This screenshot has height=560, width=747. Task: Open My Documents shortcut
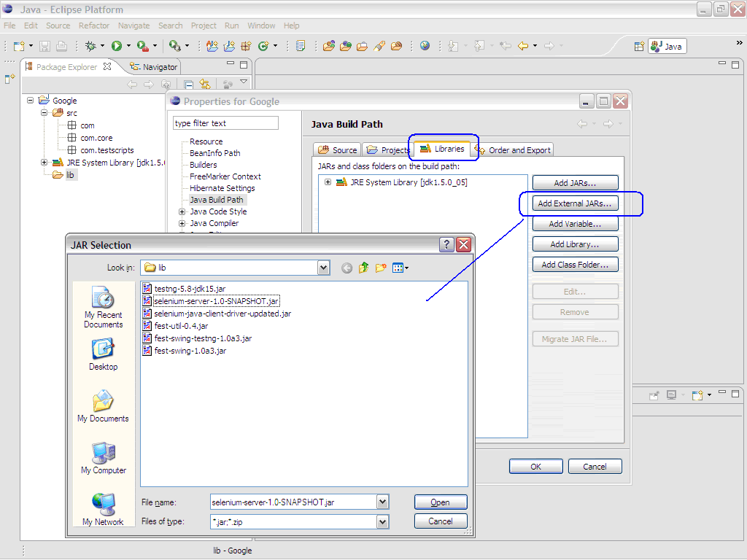tap(104, 406)
